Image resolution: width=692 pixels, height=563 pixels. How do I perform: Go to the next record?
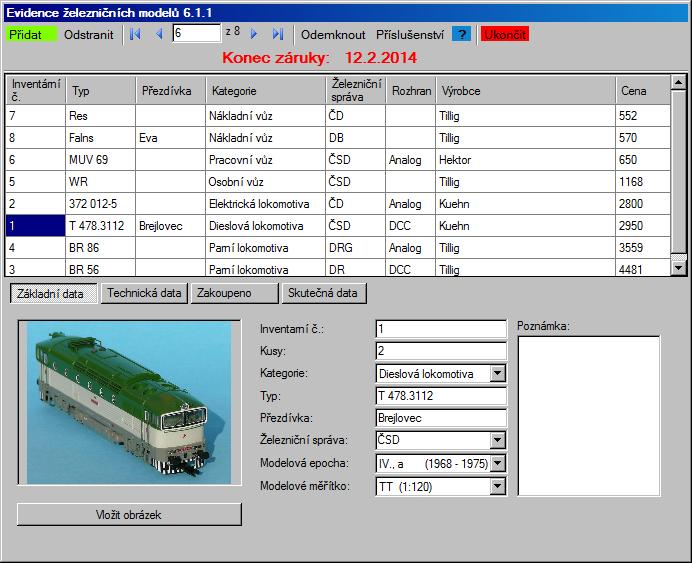point(254,34)
